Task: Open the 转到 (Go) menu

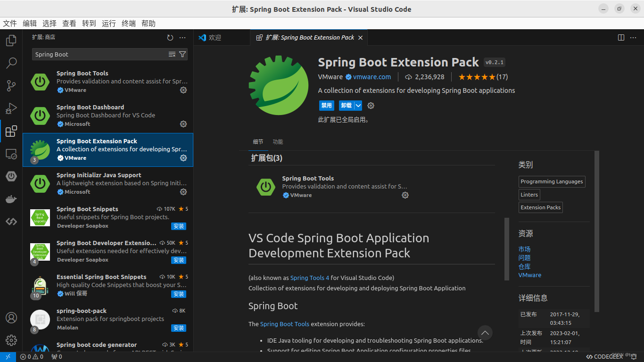Action: coord(89,24)
